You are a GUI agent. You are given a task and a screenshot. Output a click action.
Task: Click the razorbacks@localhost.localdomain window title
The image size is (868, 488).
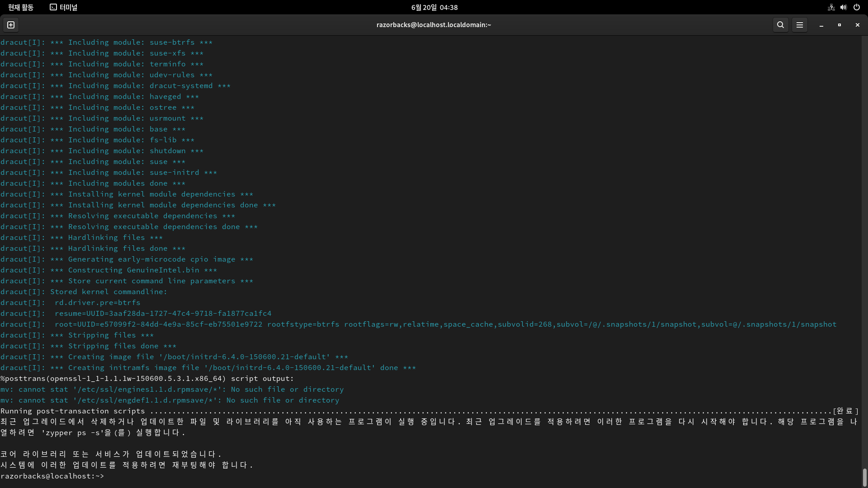[x=434, y=25]
